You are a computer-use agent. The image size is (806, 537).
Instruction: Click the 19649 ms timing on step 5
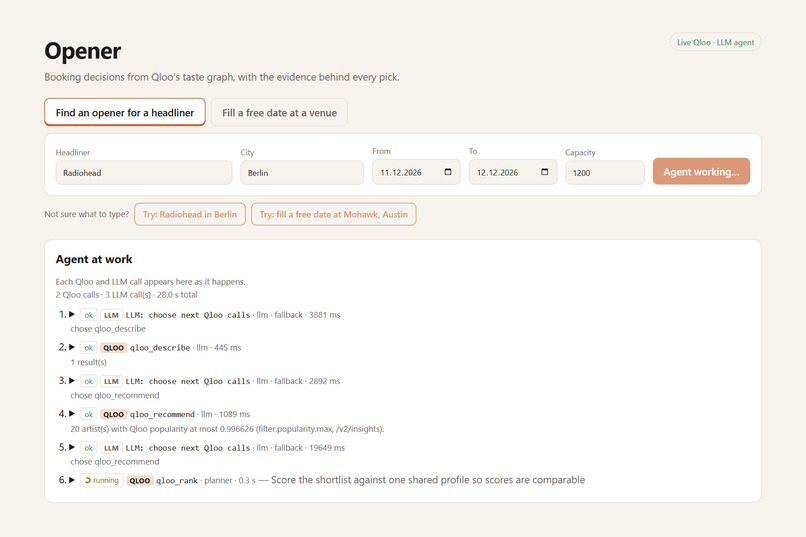click(x=327, y=448)
